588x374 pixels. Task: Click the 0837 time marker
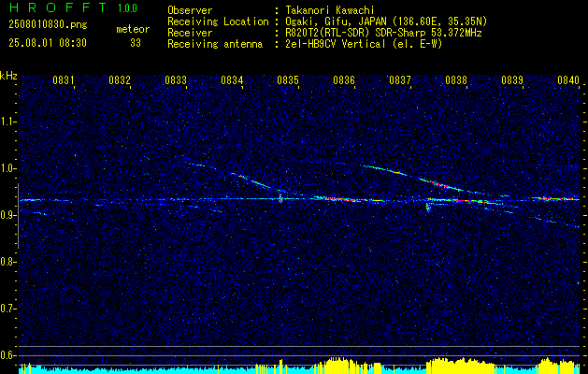point(400,80)
